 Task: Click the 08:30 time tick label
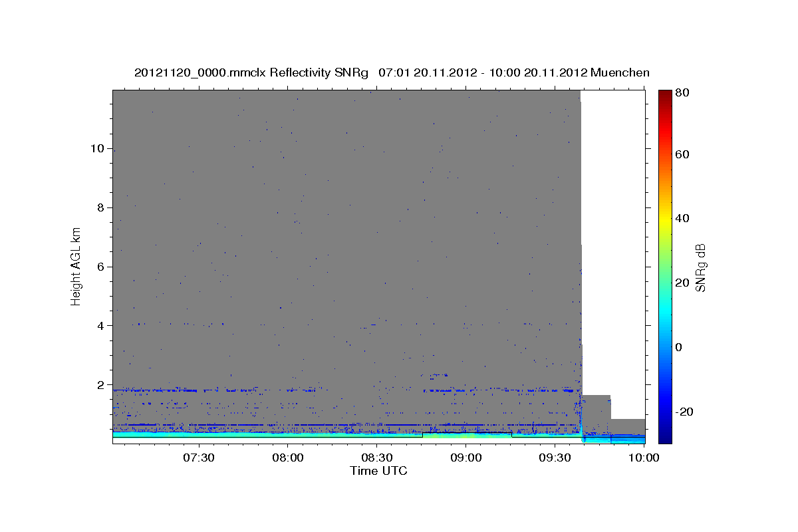(376, 458)
